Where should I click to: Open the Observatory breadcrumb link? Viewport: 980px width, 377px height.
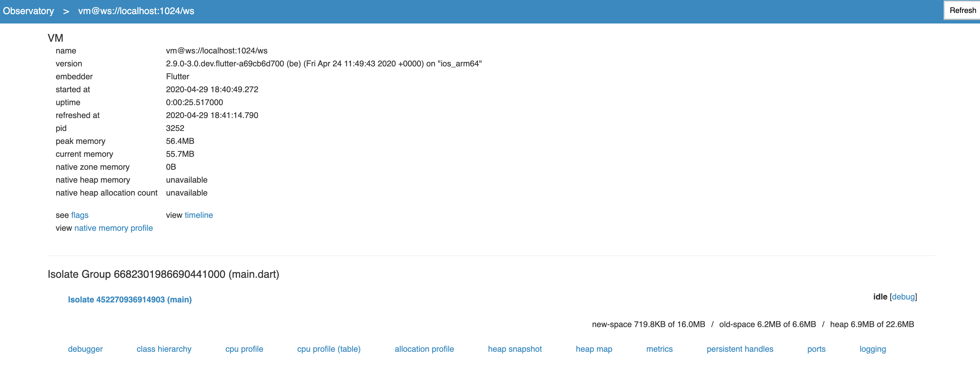pyautogui.click(x=28, y=11)
